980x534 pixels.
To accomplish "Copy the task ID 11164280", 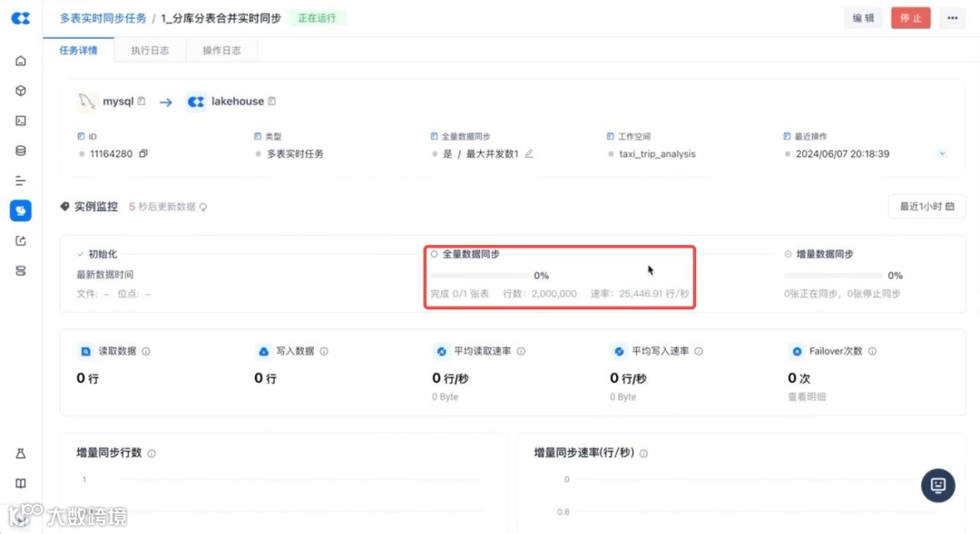I will (143, 153).
